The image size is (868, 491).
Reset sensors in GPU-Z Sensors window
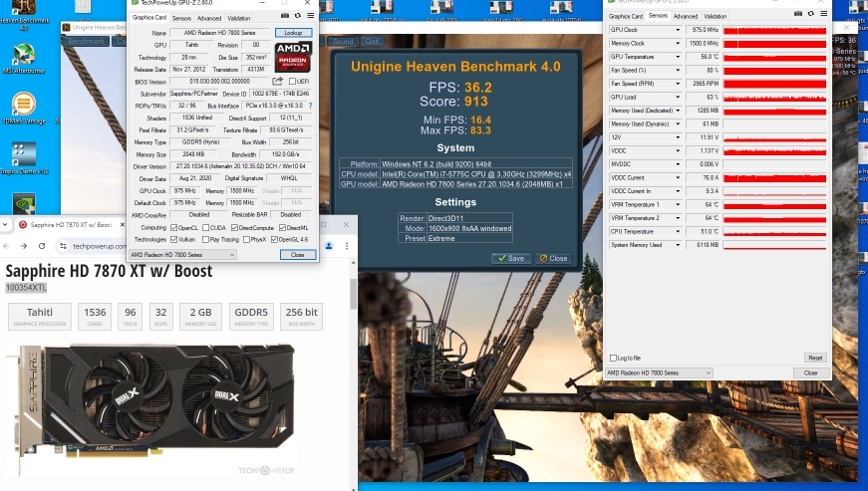815,358
